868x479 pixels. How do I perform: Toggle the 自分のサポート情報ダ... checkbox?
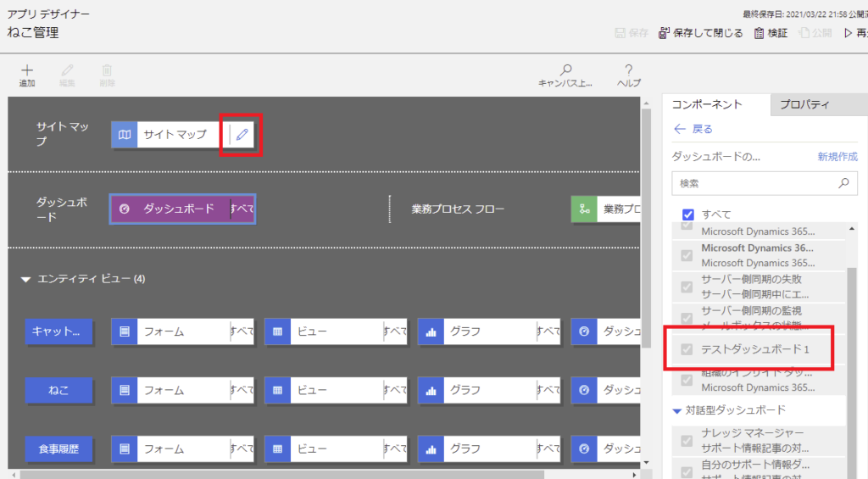[x=687, y=472]
